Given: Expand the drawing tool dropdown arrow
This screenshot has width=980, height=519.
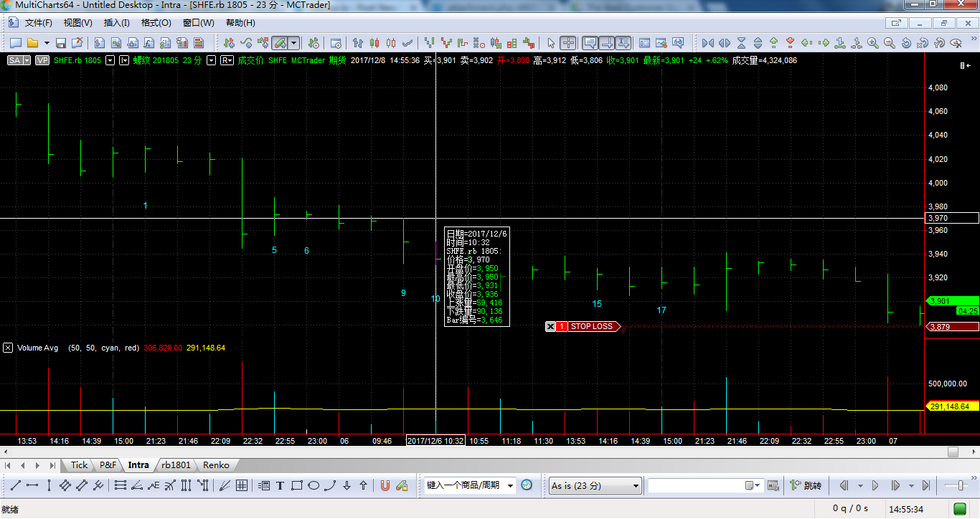Looking at the screenshot, I should (x=294, y=43).
